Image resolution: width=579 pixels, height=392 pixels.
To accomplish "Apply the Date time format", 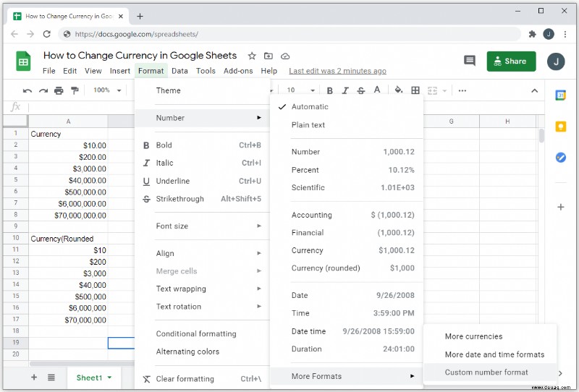I will pos(347,331).
